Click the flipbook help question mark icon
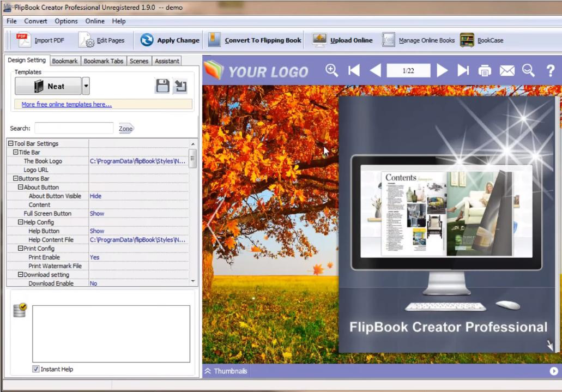The width and height of the screenshot is (562, 392). pyautogui.click(x=550, y=70)
